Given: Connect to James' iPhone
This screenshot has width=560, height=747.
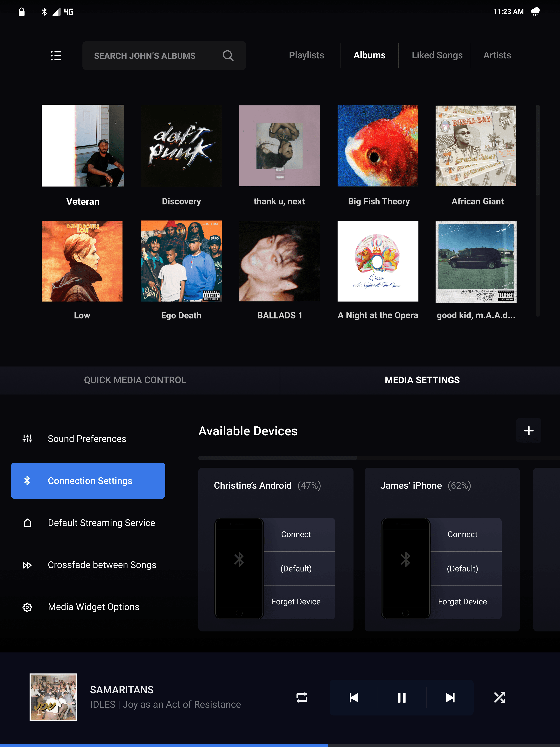Looking at the screenshot, I should click(465, 535).
